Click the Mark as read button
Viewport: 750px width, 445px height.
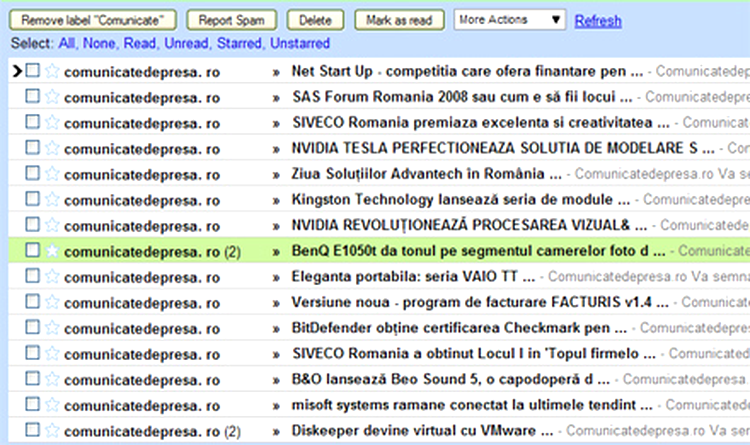click(399, 20)
